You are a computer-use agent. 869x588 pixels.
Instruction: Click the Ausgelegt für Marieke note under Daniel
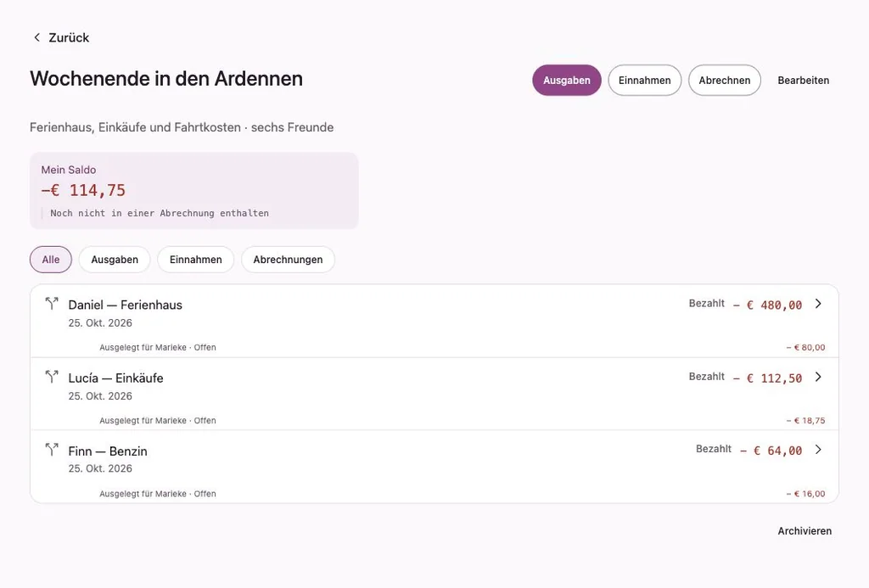point(157,348)
